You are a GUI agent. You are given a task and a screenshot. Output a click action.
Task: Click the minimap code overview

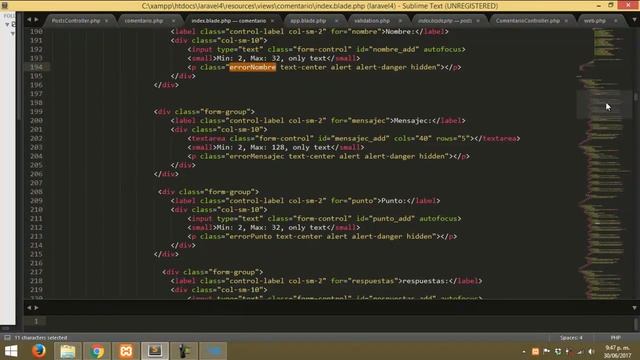click(x=603, y=163)
